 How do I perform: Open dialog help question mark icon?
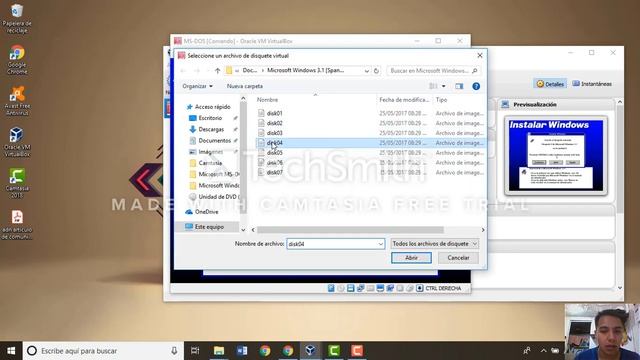(x=476, y=86)
